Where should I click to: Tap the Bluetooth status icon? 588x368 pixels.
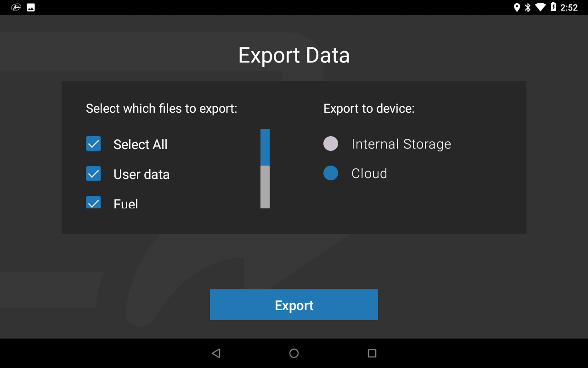pyautogui.click(x=527, y=7)
